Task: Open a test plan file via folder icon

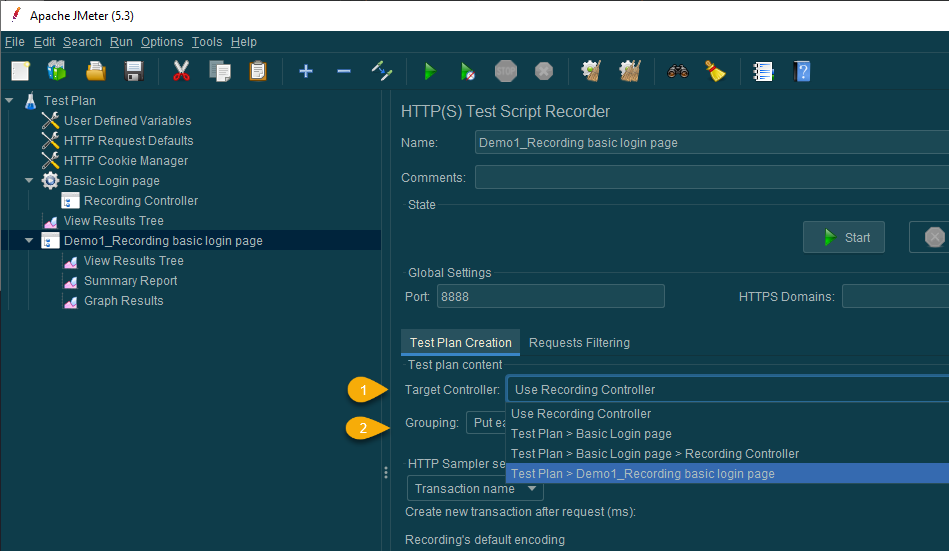Action: (96, 71)
